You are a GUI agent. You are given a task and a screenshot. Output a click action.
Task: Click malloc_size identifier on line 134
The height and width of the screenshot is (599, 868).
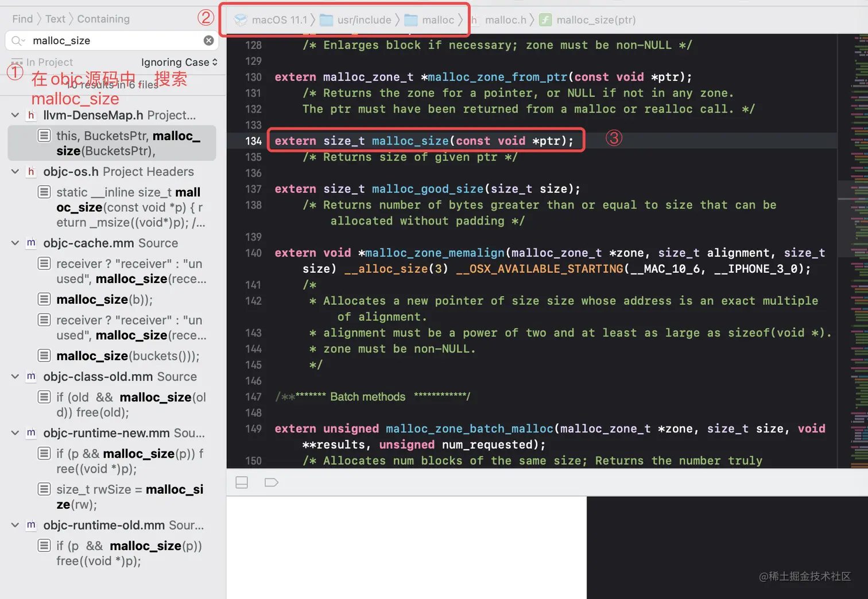(x=410, y=141)
